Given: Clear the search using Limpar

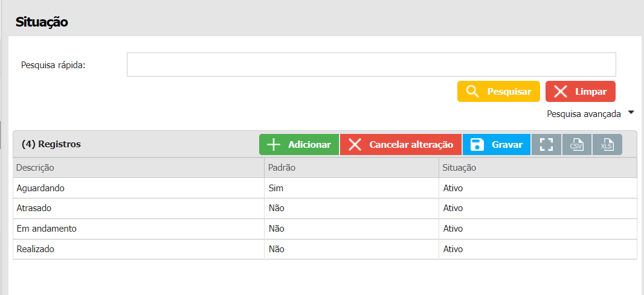Looking at the screenshot, I should pos(580,92).
